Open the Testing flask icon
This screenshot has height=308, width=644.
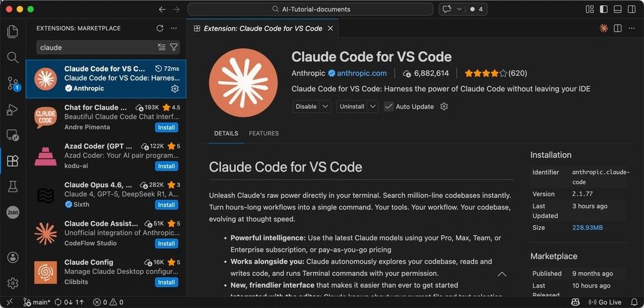[12, 186]
